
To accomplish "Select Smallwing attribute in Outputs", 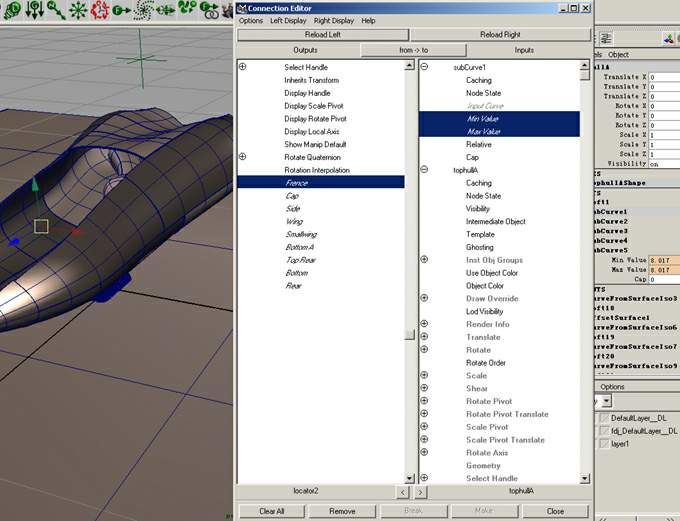I will (301, 234).
